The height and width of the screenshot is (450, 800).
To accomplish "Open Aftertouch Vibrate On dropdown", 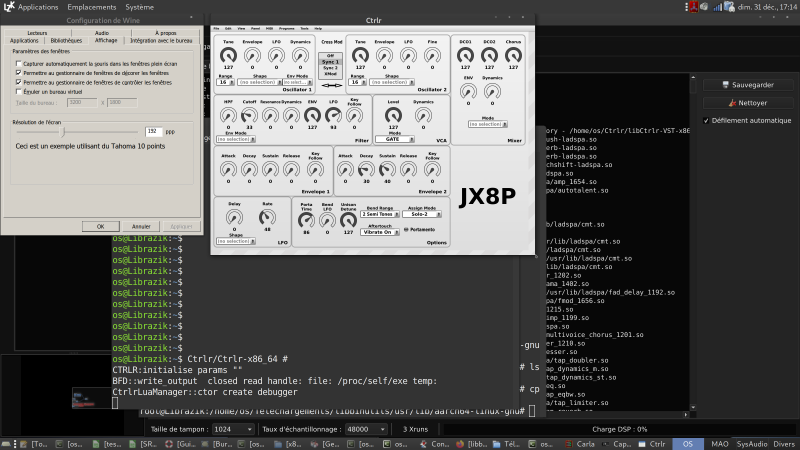I will [x=380, y=232].
